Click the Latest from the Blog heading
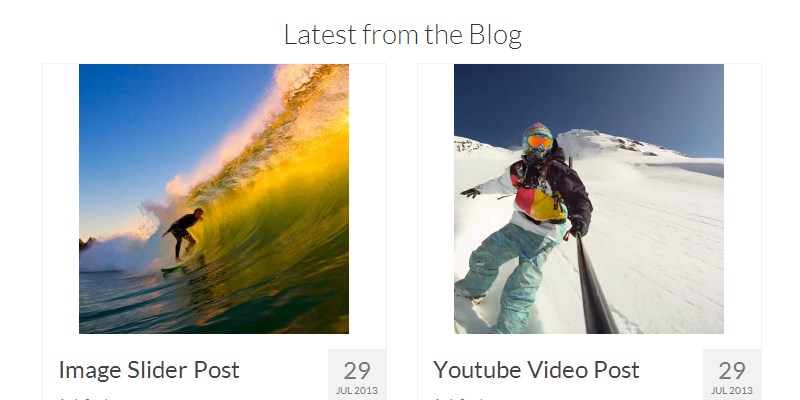The height and width of the screenshot is (400, 800). point(403,35)
